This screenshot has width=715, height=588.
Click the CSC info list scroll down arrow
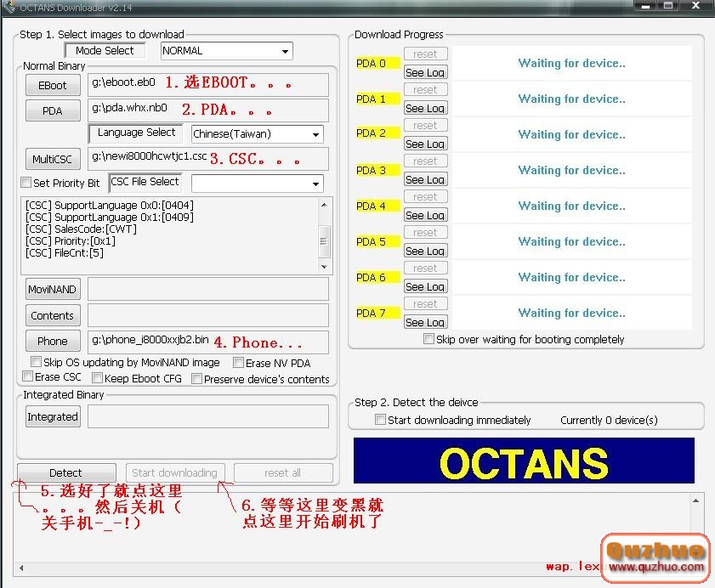[324, 267]
